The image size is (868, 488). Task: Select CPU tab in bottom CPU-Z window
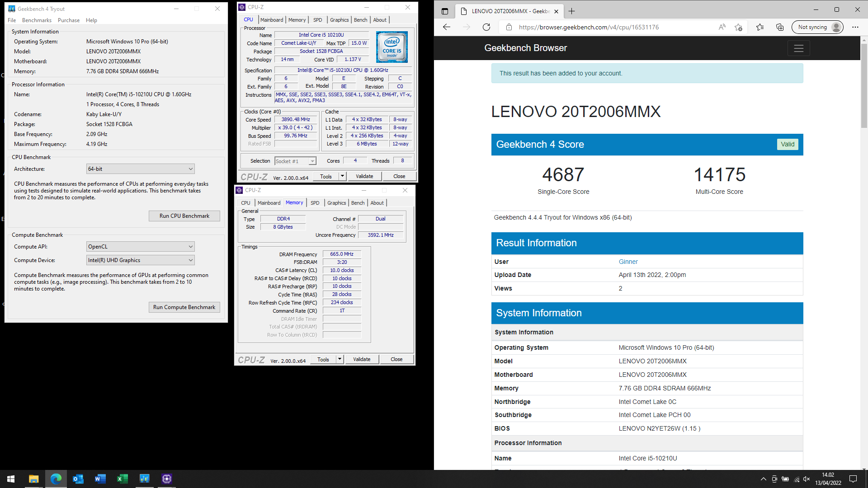point(245,203)
